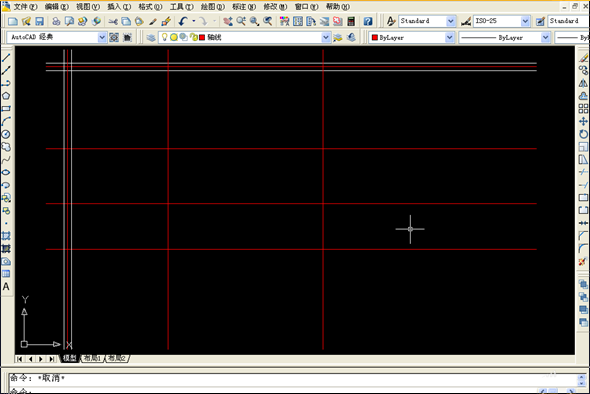This screenshot has width=590, height=394.
Task: Open the QuickCalc calculator
Action: [x=351, y=21]
